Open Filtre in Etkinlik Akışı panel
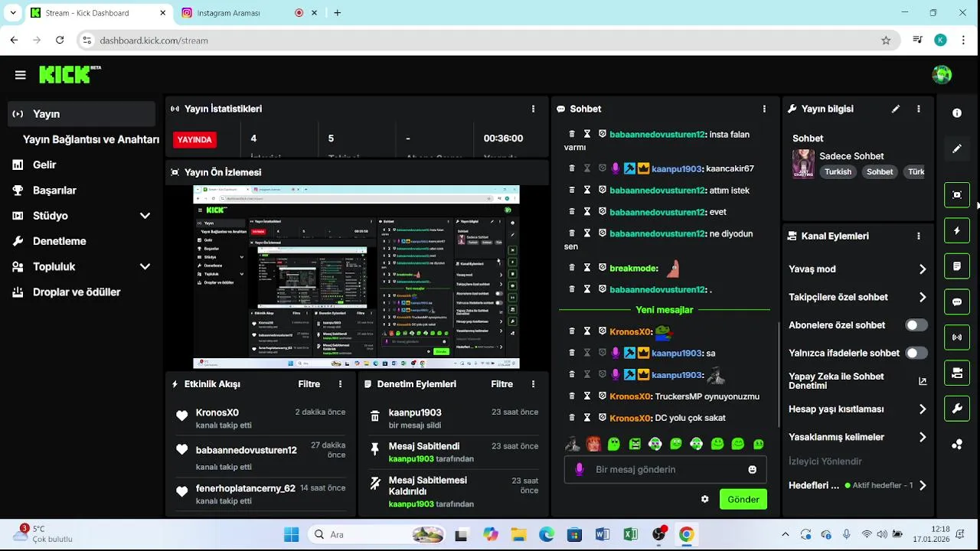This screenshot has width=980, height=551. [x=309, y=384]
